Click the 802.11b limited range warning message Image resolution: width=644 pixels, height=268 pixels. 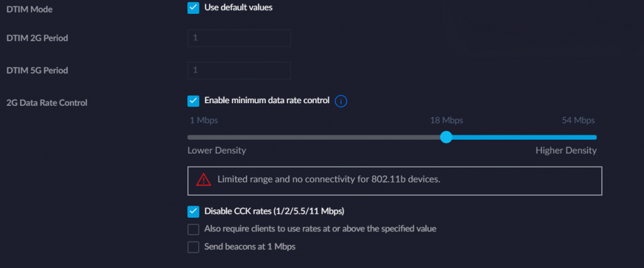pyautogui.click(x=328, y=180)
